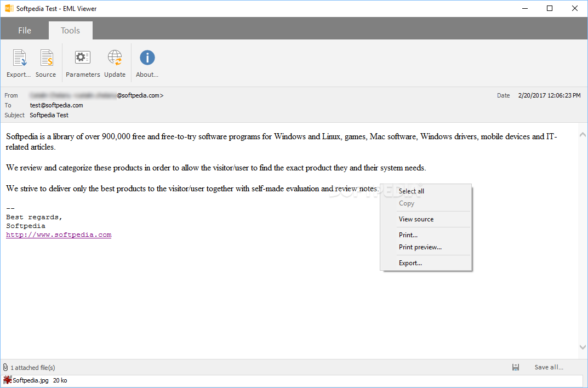588x388 pixels.
Task: Open the Source view icon
Action: pos(47,58)
